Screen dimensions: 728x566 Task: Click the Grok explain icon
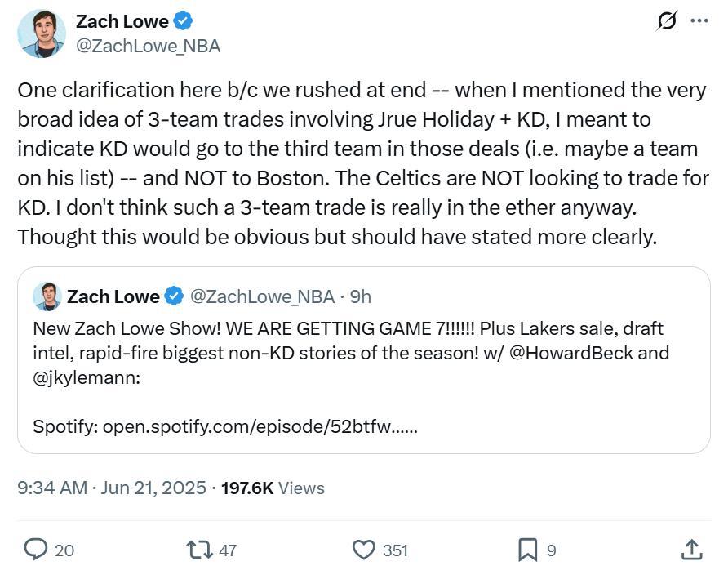click(x=667, y=21)
